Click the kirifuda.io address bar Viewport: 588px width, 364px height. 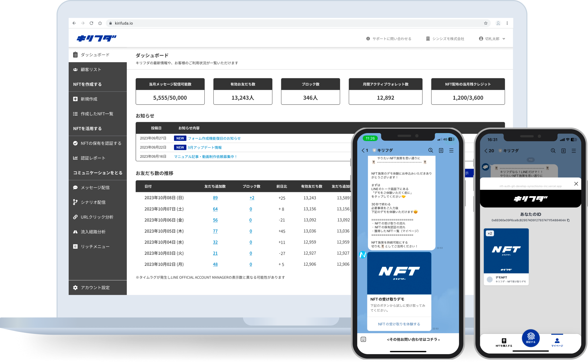285,23
